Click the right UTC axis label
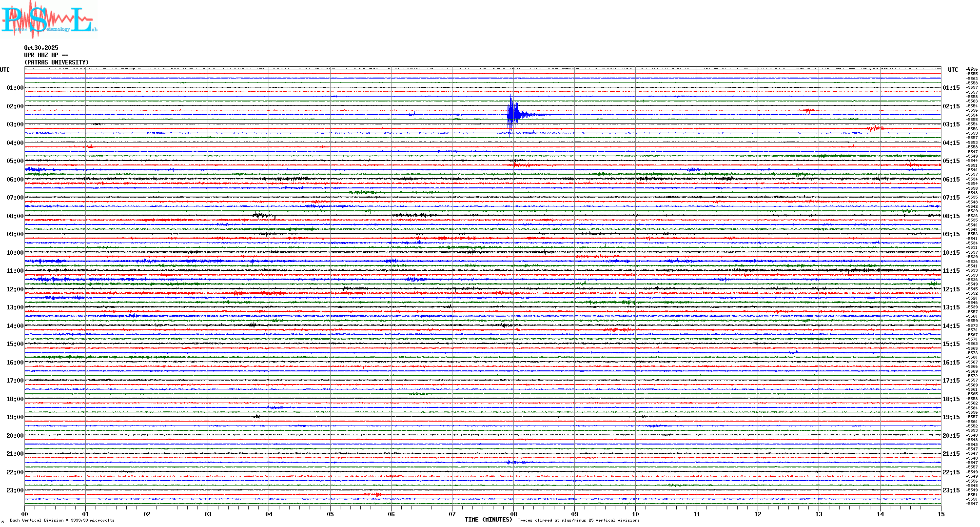Viewport: 980px width, 527px height. pos(953,70)
